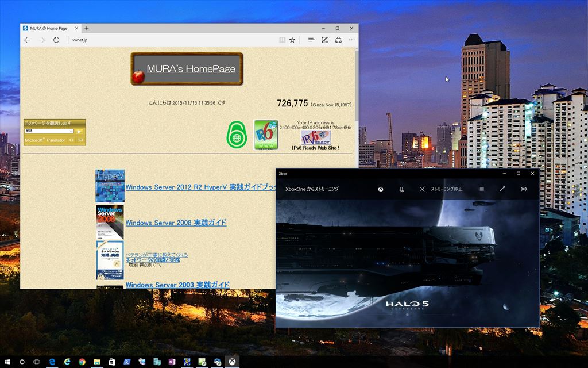Image resolution: width=588 pixels, height=368 pixels.
Task: Click the HyperV book cover thumbnail
Action: pyautogui.click(x=110, y=186)
